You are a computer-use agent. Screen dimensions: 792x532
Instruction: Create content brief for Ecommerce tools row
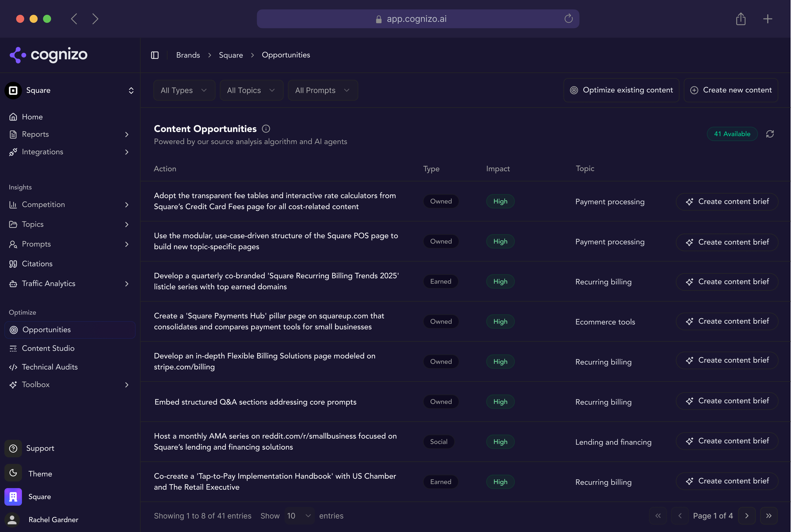click(x=727, y=321)
